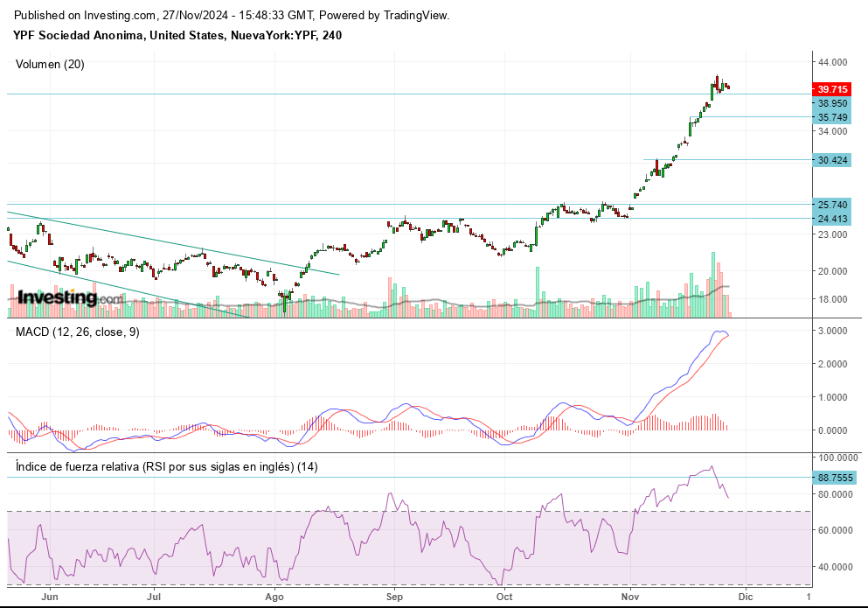Select the YPF Sociedad Anonima chart title

(x=177, y=36)
